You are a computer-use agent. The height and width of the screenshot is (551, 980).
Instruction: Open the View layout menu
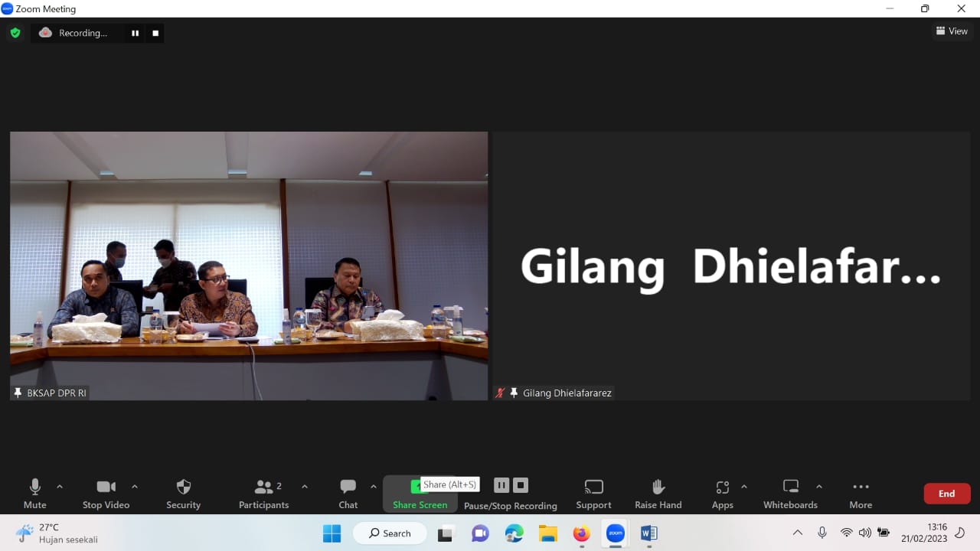(952, 31)
